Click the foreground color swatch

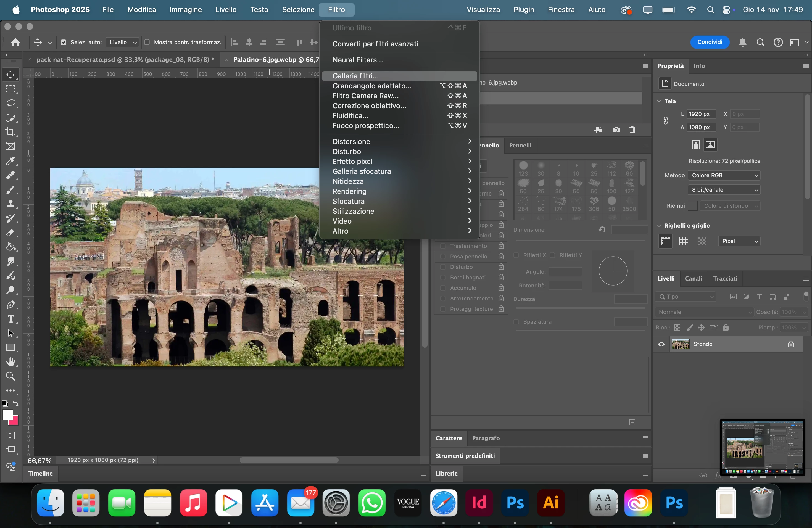point(7,415)
